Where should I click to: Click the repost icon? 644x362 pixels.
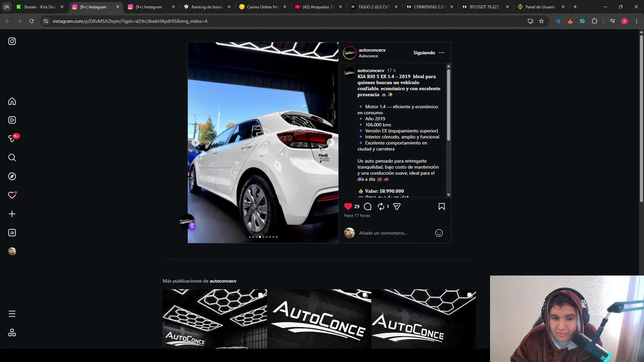[x=381, y=207]
